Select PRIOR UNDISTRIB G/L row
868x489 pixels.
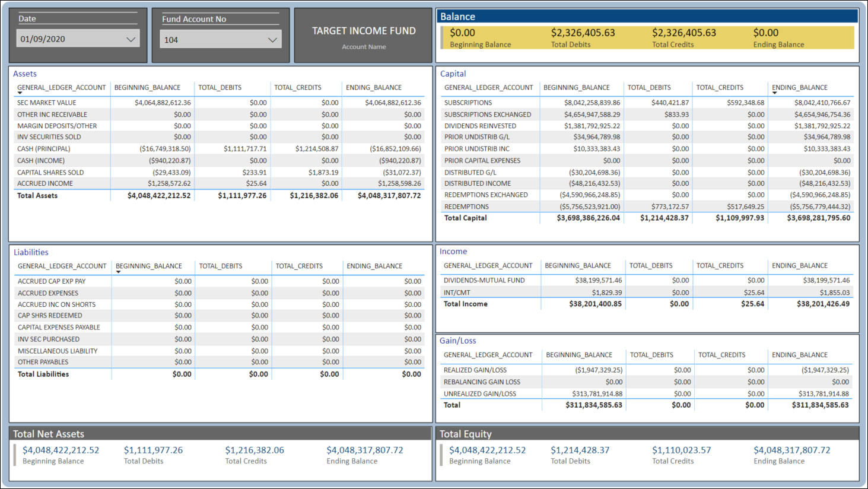(647, 137)
